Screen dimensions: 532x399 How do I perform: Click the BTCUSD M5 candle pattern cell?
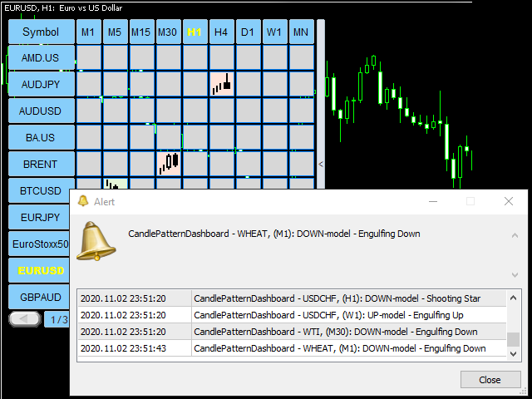point(116,184)
